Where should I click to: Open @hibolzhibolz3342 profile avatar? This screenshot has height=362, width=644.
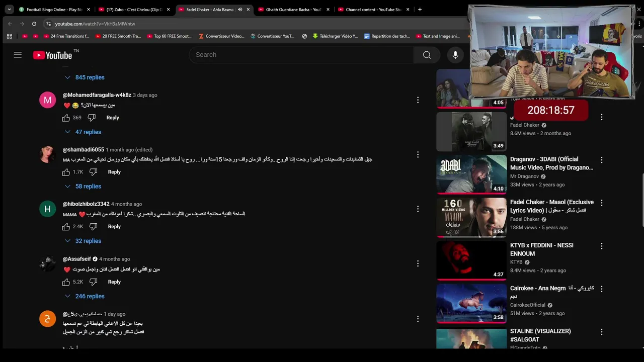[x=47, y=209]
